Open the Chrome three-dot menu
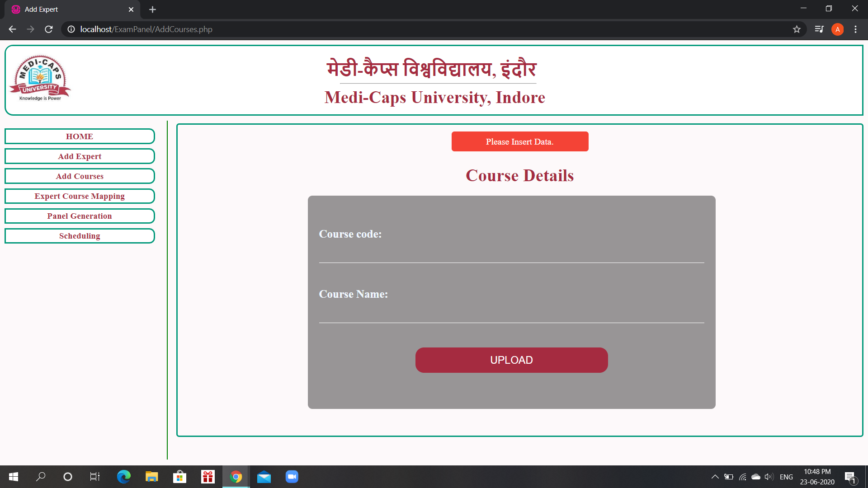The width and height of the screenshot is (868, 488). click(855, 29)
